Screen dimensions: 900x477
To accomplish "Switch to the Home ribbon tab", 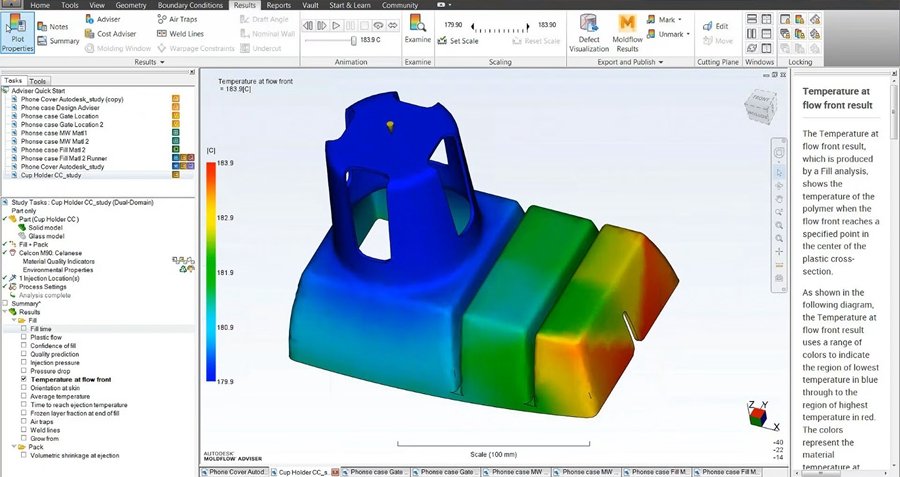I will coord(40,5).
